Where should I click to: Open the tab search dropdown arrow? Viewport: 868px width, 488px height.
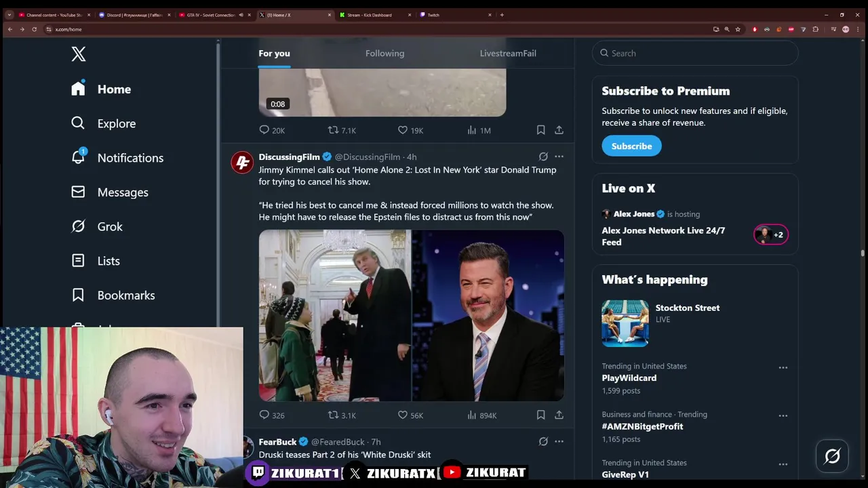(9, 14)
